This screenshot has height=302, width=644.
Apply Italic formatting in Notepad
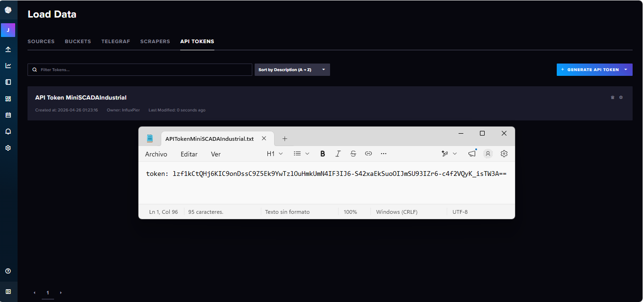pyautogui.click(x=338, y=154)
